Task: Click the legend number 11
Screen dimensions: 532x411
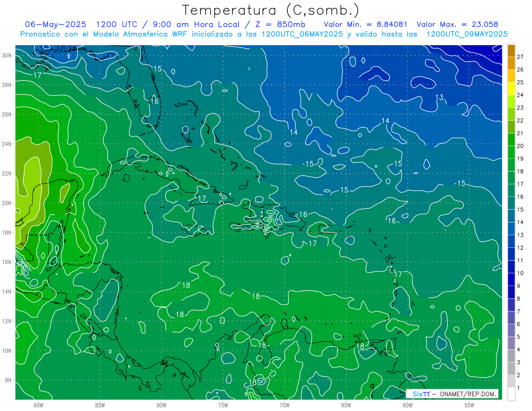Action: 520,260
